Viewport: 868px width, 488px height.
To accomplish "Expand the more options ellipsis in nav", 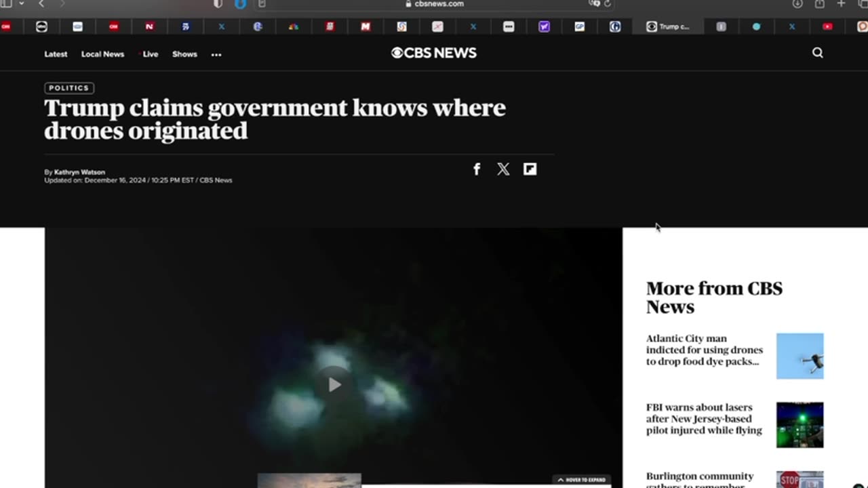I will tap(216, 54).
